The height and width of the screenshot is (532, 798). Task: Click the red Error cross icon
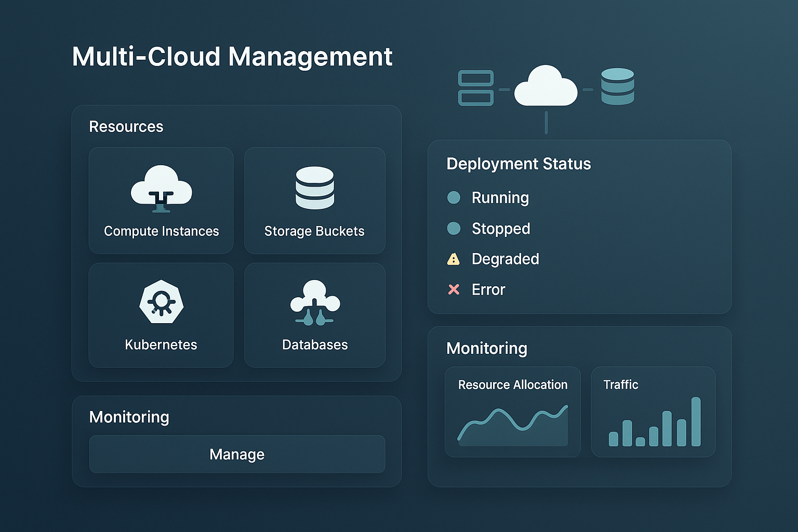tap(454, 289)
